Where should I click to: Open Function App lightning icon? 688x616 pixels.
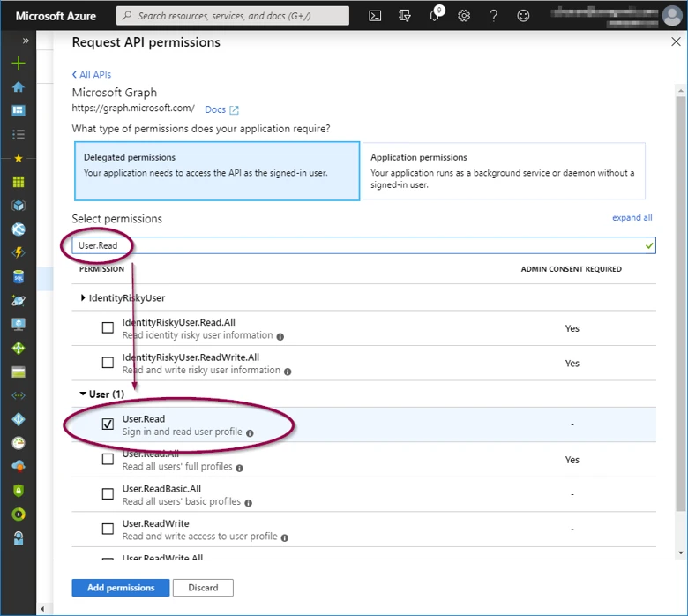coord(19,252)
